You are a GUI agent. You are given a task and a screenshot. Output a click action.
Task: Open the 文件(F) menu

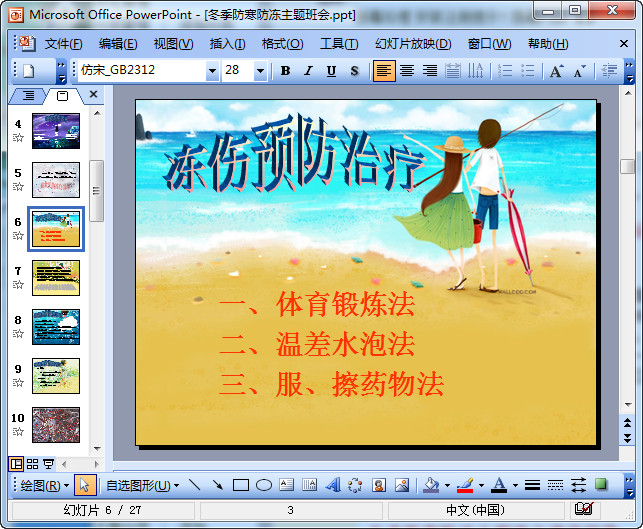63,43
